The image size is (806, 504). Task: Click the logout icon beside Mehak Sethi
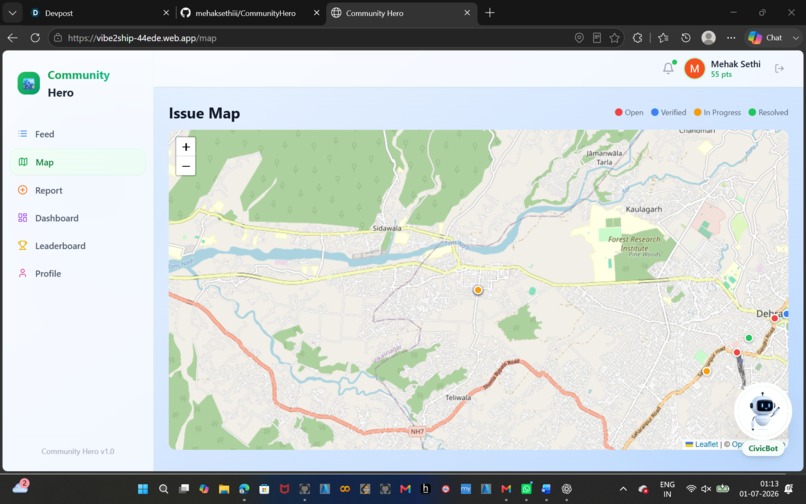(779, 68)
